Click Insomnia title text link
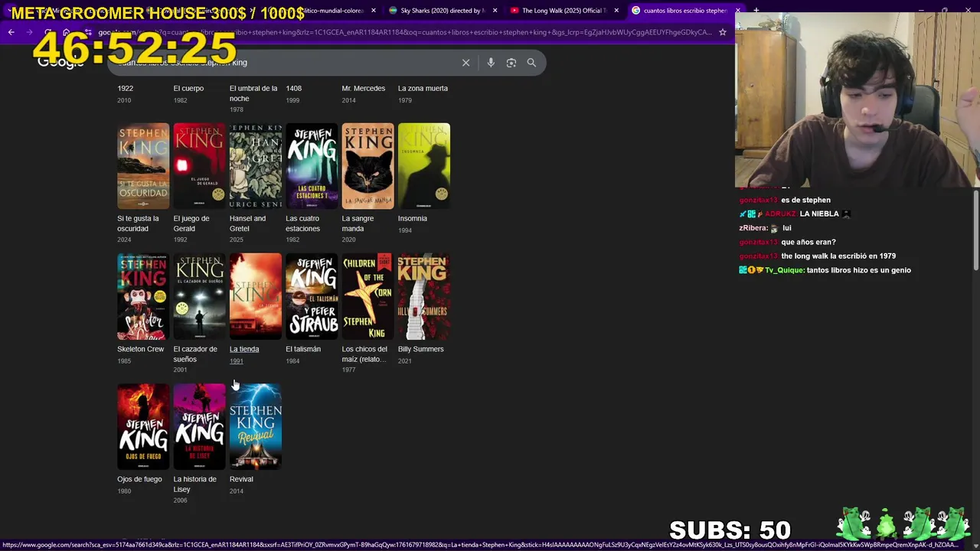 (x=413, y=218)
